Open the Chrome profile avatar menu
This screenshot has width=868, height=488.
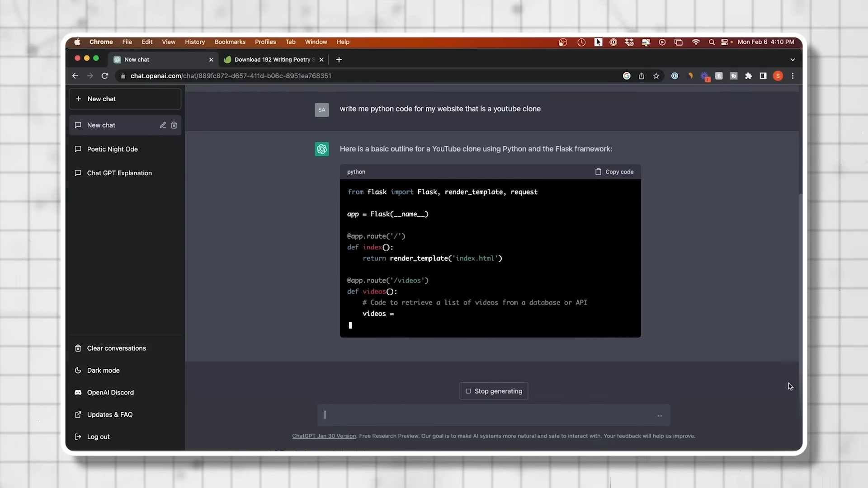pyautogui.click(x=778, y=76)
